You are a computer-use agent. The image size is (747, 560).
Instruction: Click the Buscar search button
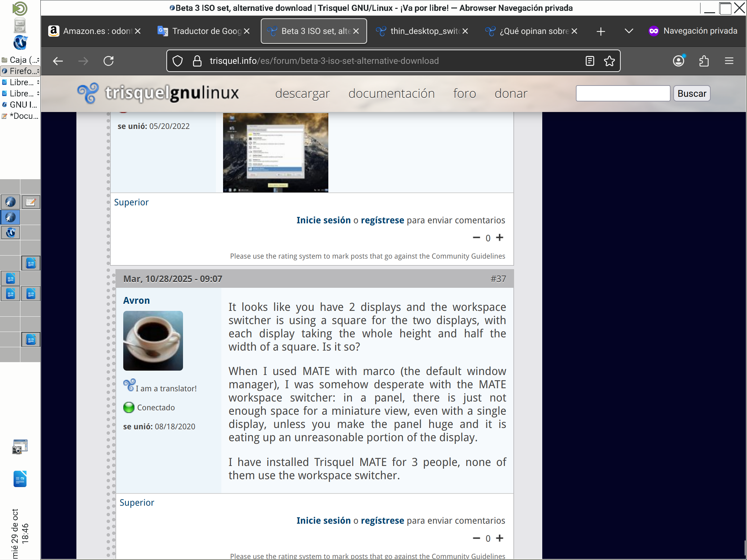tap(692, 94)
